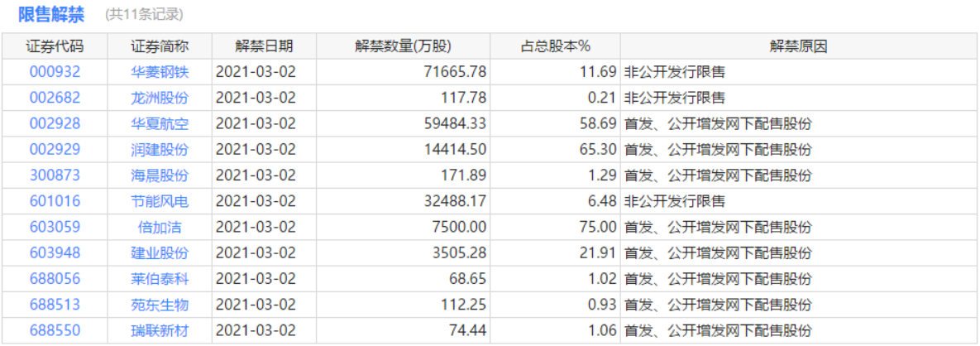The width and height of the screenshot is (980, 346).
Task: Click the 证券代码 column header
Action: pyautogui.click(x=55, y=46)
